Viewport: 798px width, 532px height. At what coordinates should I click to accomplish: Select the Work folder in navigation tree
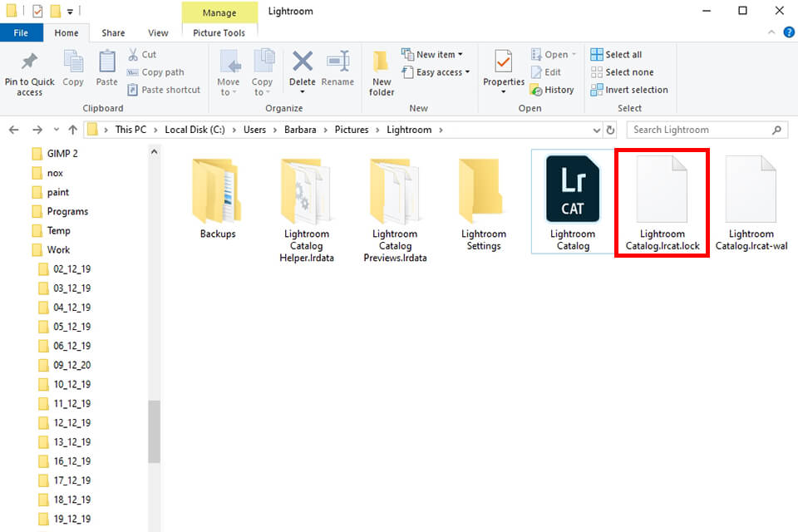[x=58, y=249]
